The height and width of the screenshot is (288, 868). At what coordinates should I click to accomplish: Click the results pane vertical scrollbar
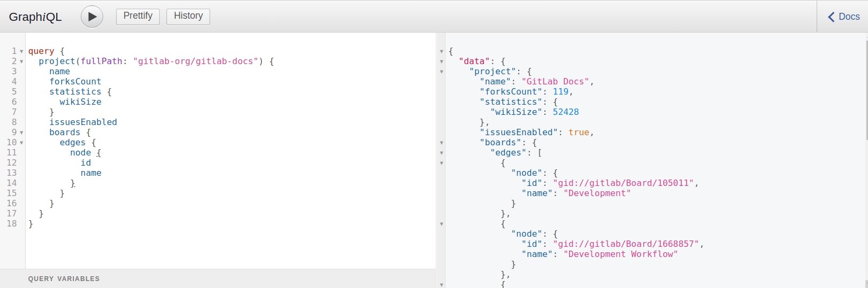[x=866, y=160]
